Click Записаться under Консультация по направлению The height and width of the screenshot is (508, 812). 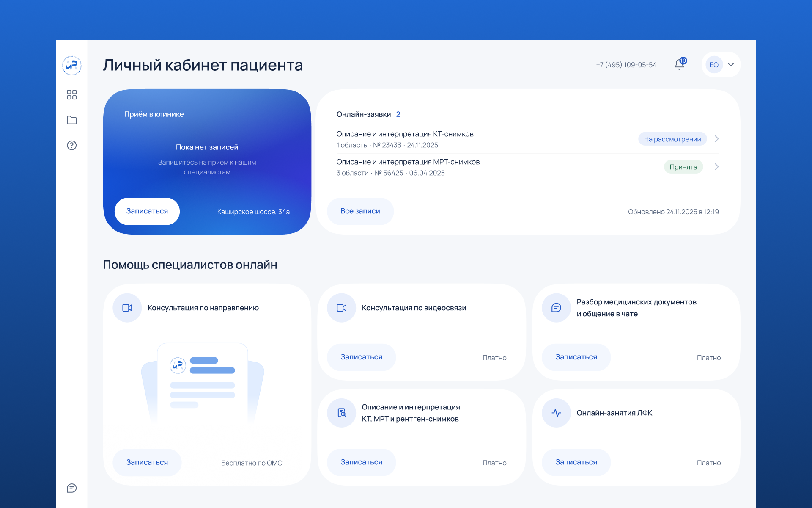pos(147,462)
